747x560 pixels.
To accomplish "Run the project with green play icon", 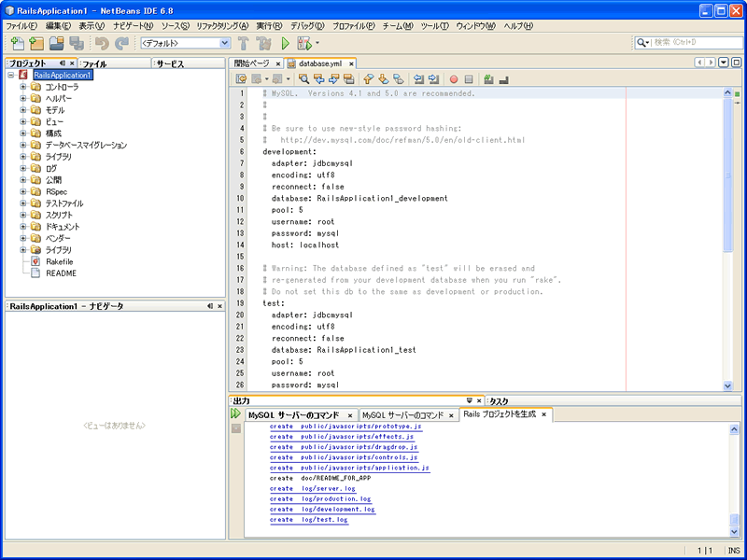I will pyautogui.click(x=286, y=43).
